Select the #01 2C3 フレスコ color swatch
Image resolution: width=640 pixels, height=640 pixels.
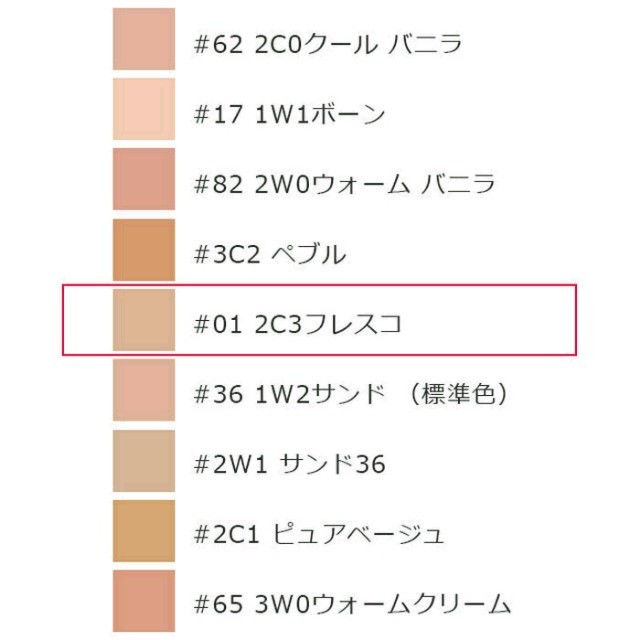click(x=144, y=320)
